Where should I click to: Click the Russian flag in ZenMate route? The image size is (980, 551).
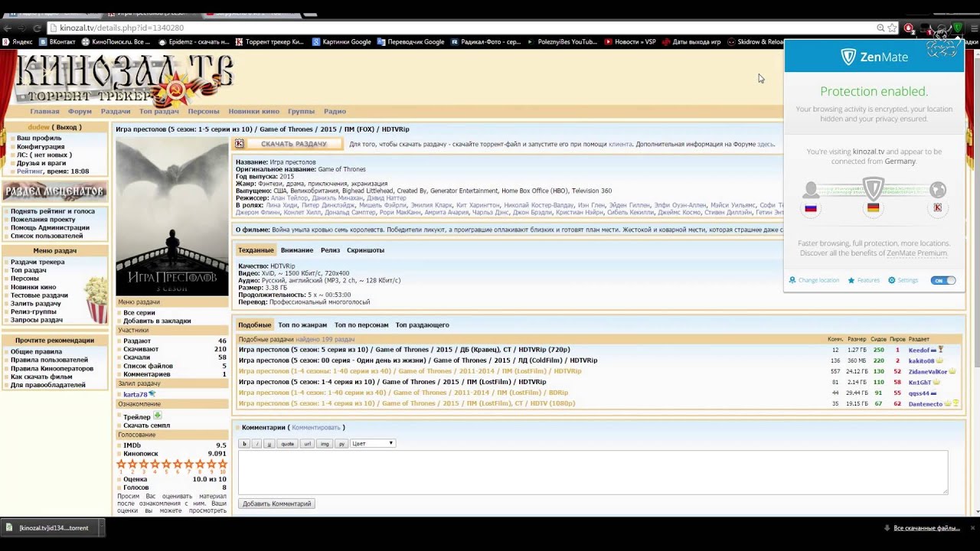tap(811, 207)
